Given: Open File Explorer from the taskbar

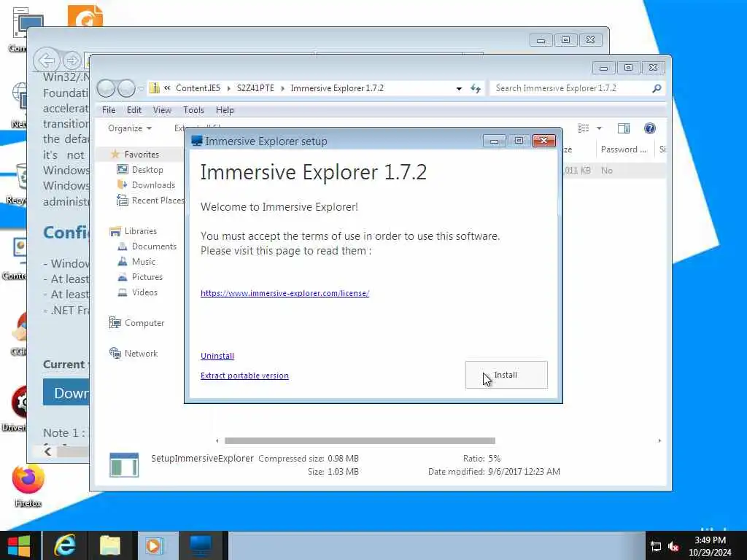Looking at the screenshot, I should (111, 545).
